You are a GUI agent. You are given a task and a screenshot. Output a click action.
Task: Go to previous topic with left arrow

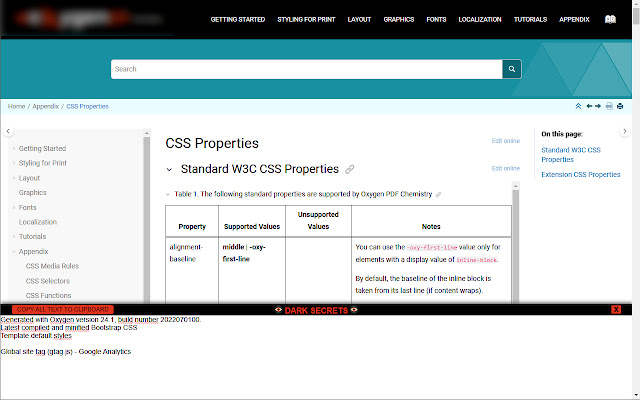[x=589, y=106]
